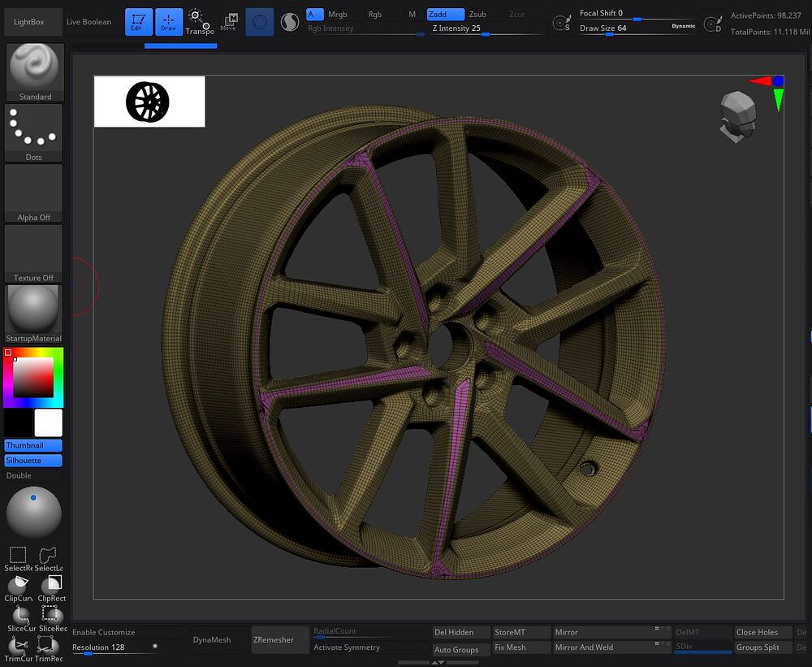Viewport: 812px width, 667px height.
Task: Toggle Zadd sculpt mode
Action: 445,15
